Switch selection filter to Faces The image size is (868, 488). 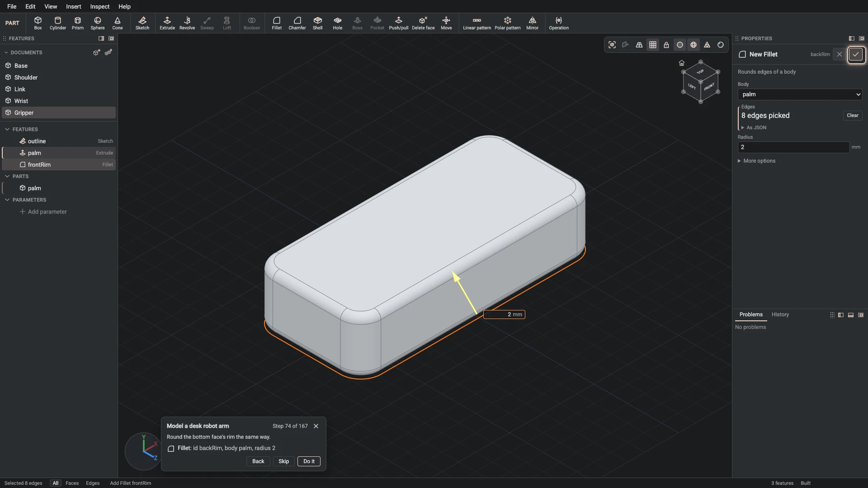(x=72, y=483)
